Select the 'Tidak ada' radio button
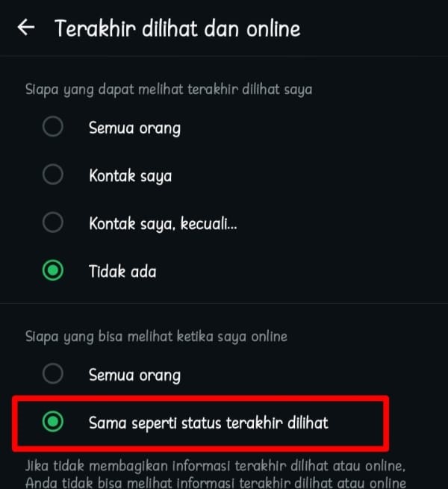 pyautogui.click(x=53, y=270)
